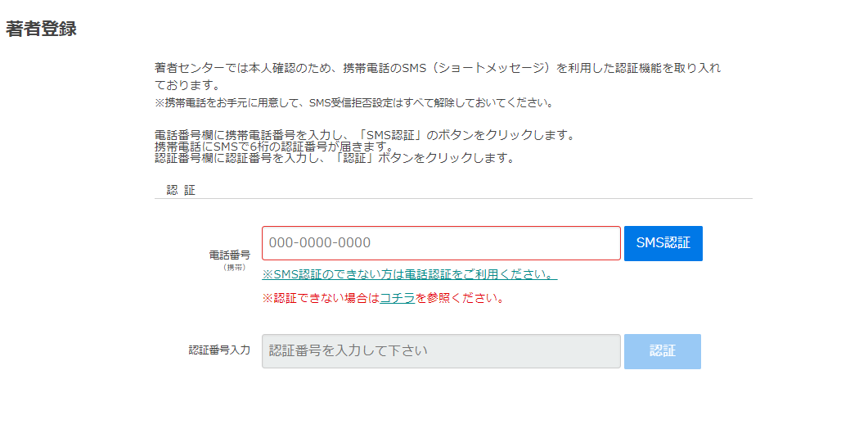Click the 著者センターでは intro paragraph
Screen dimensions: 868x438
438,68
